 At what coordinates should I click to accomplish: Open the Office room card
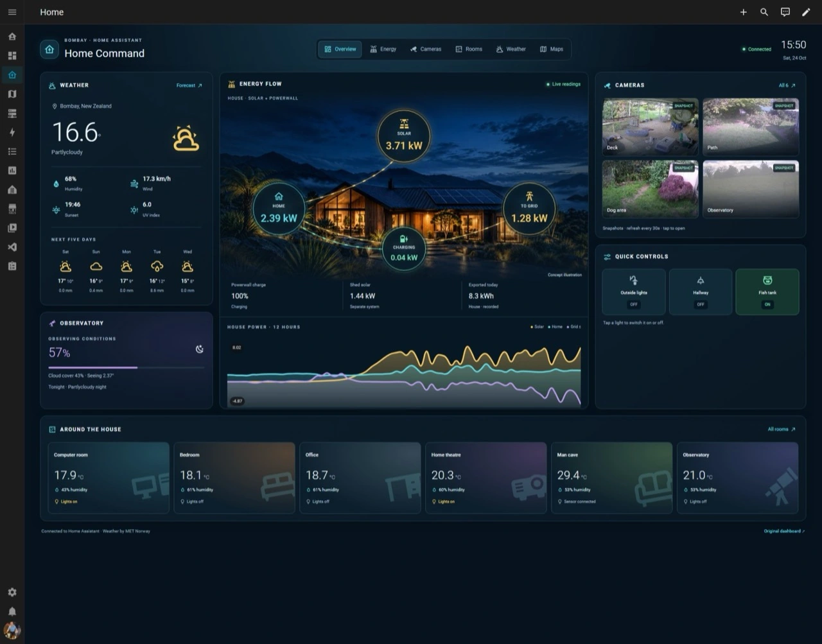[x=360, y=478]
